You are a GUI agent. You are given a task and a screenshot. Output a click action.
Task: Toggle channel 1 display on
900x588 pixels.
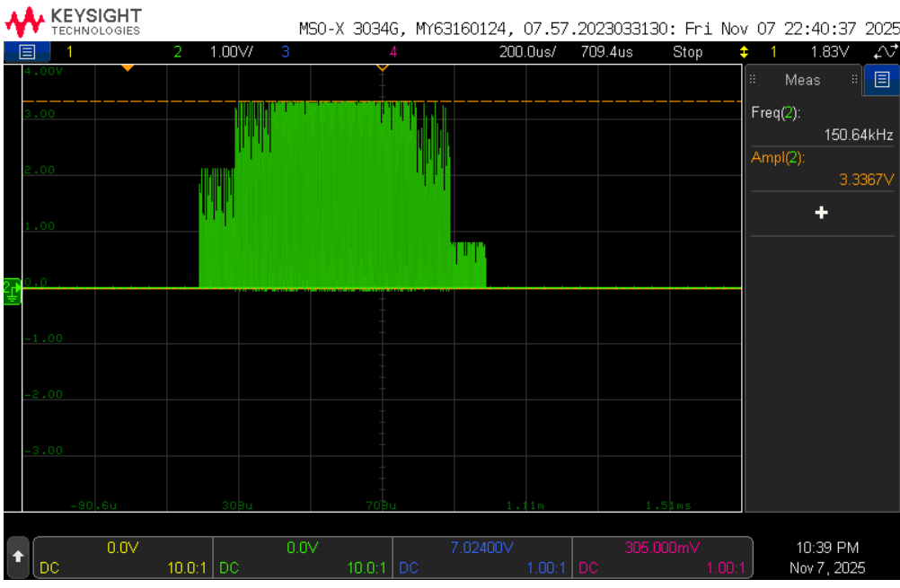click(x=69, y=51)
